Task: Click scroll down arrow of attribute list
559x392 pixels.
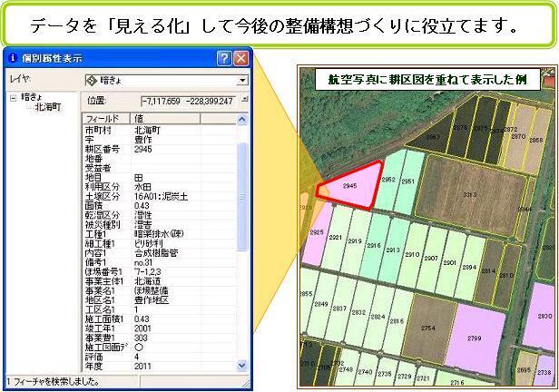Action: tap(242, 366)
